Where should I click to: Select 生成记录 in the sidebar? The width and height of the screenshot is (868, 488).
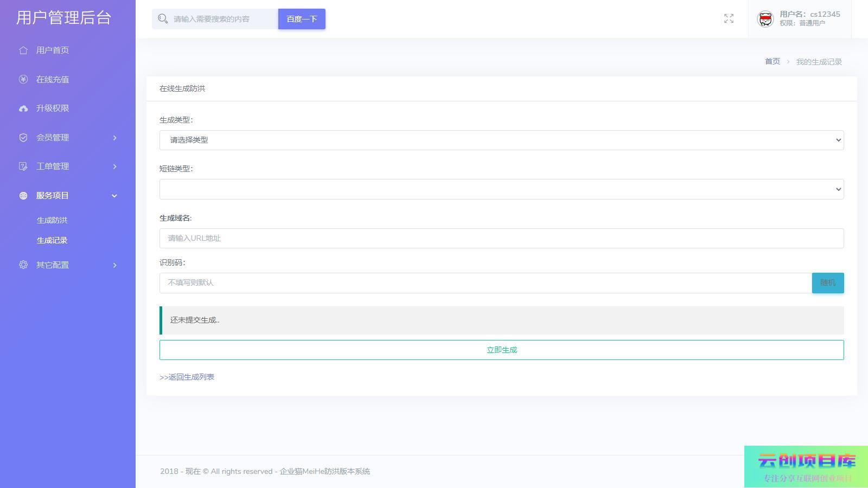[x=52, y=241]
